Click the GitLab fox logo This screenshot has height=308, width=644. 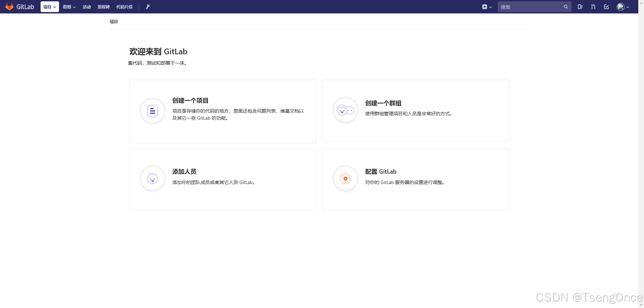click(x=9, y=7)
